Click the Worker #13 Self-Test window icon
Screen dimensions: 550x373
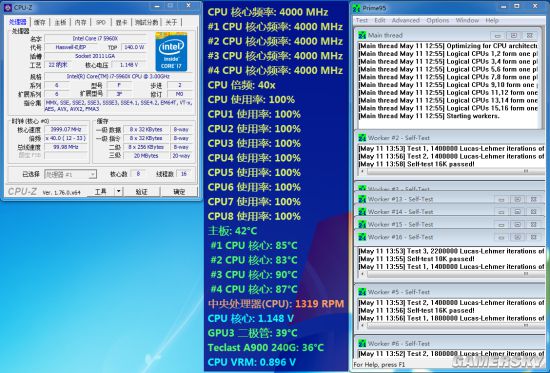[x=362, y=199]
